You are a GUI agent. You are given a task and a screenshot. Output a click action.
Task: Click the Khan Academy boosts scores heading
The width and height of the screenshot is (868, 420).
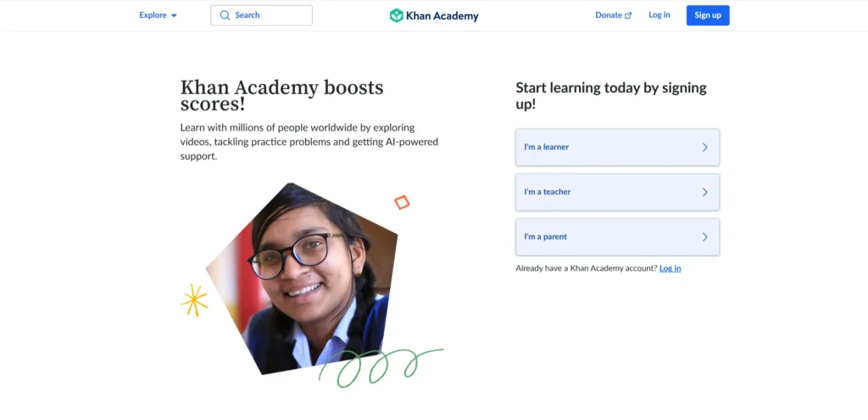click(x=281, y=95)
